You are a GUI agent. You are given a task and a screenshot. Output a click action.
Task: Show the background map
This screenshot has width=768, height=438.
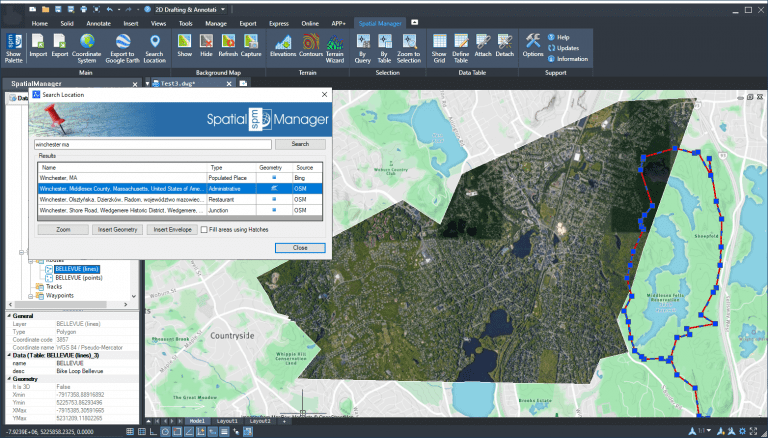(185, 46)
